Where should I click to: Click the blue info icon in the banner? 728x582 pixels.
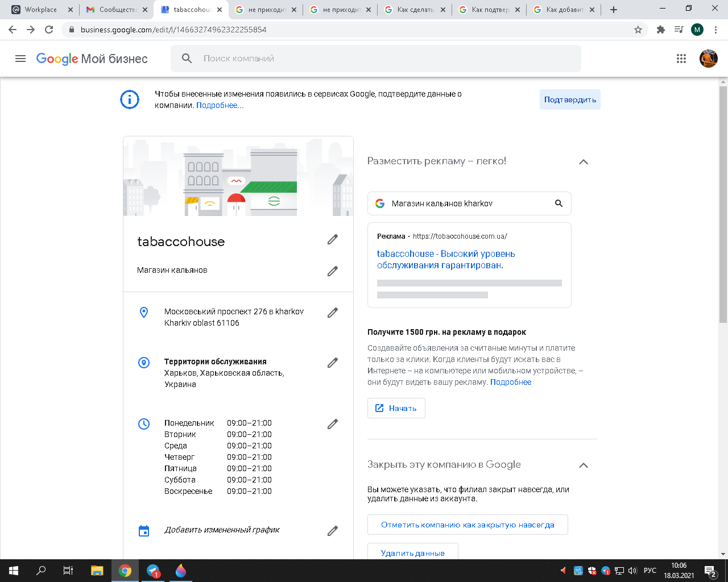[x=130, y=99]
